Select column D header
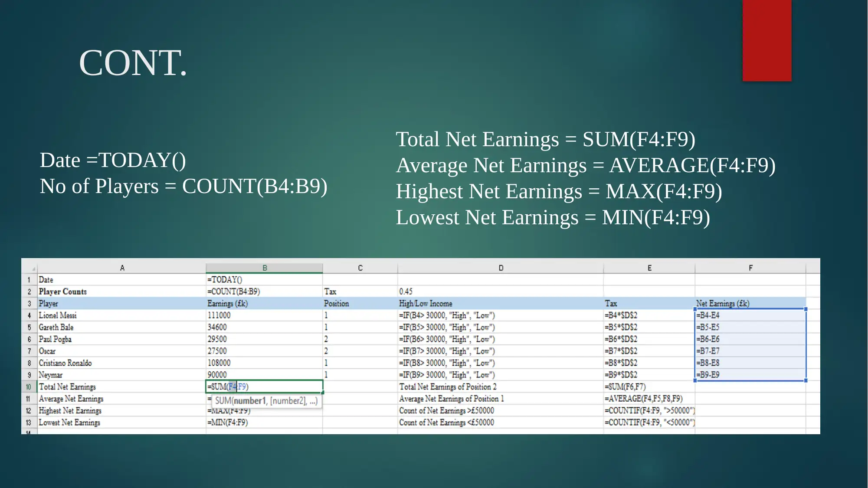 (x=501, y=268)
